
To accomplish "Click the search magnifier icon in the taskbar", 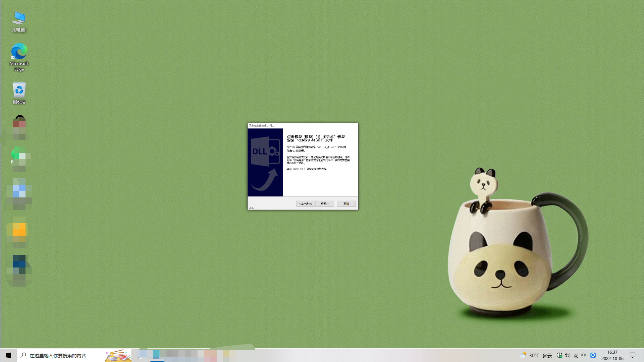I will (23, 355).
